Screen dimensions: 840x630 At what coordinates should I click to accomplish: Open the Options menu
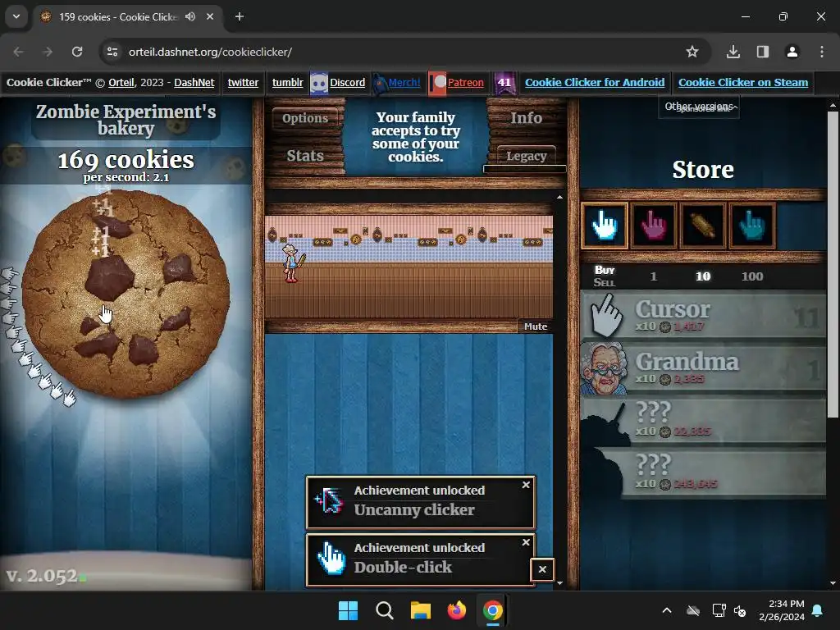pos(305,118)
